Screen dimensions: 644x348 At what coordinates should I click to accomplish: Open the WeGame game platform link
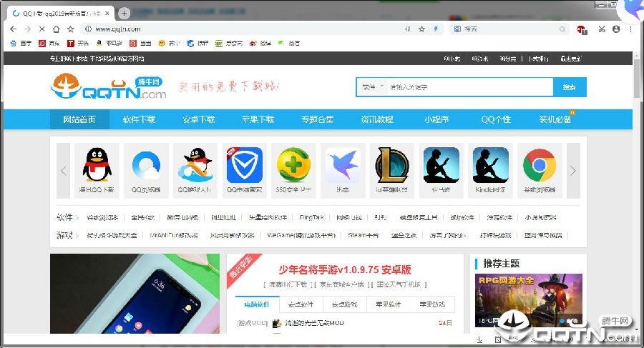click(301, 235)
